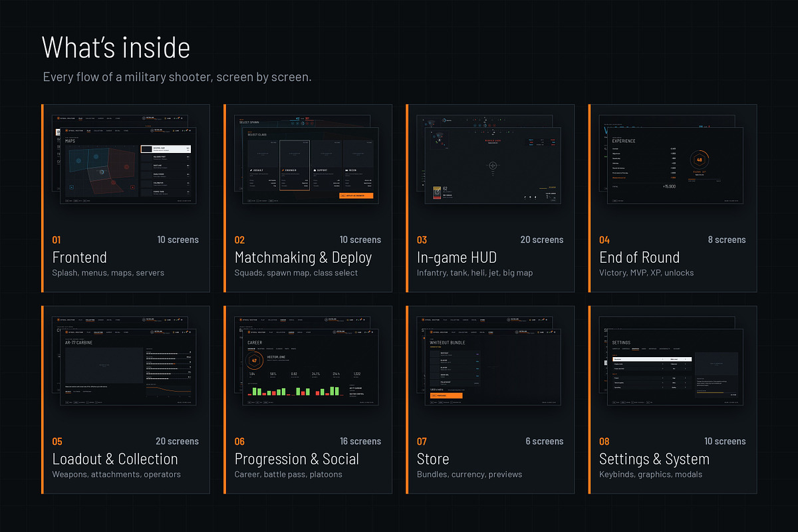Select the highlighted white row in Settings preview
The image size is (798, 532).
point(652,359)
